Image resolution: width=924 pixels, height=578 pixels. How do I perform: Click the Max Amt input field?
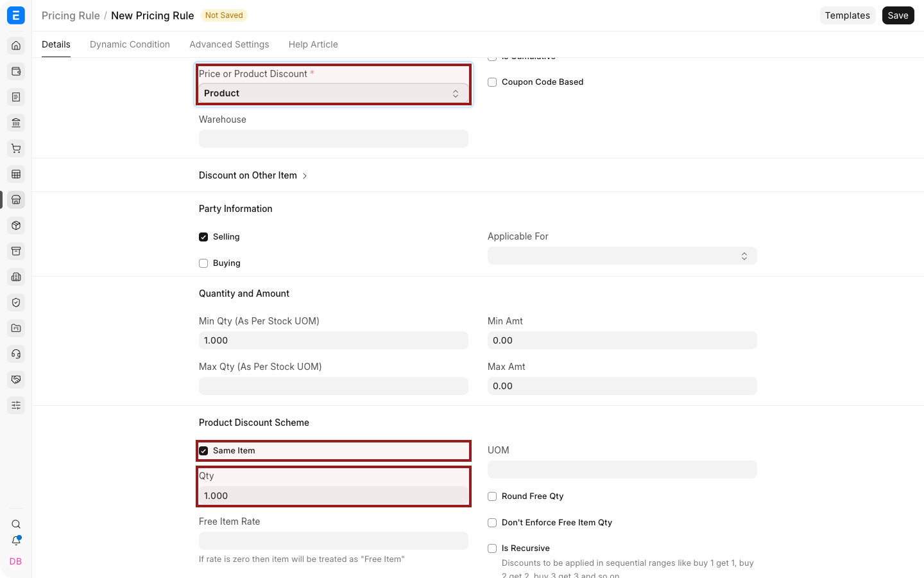point(622,386)
